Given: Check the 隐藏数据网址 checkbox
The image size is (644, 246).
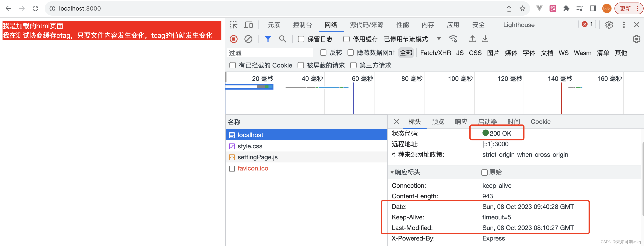Looking at the screenshot, I should (x=350, y=53).
